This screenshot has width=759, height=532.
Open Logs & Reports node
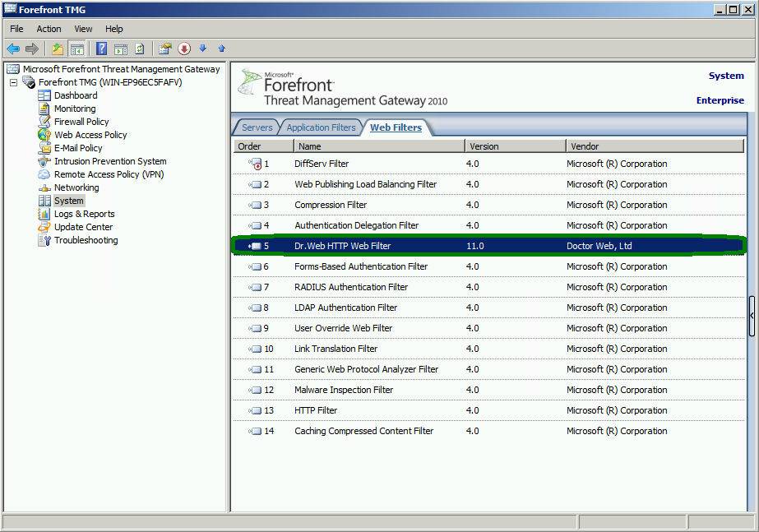coord(84,214)
